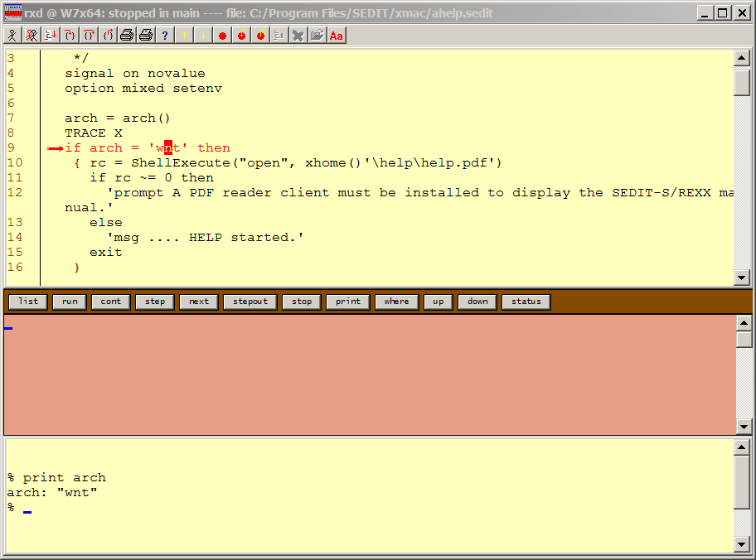Click the next button
Image resolution: width=756 pixels, height=560 pixels.
(199, 302)
